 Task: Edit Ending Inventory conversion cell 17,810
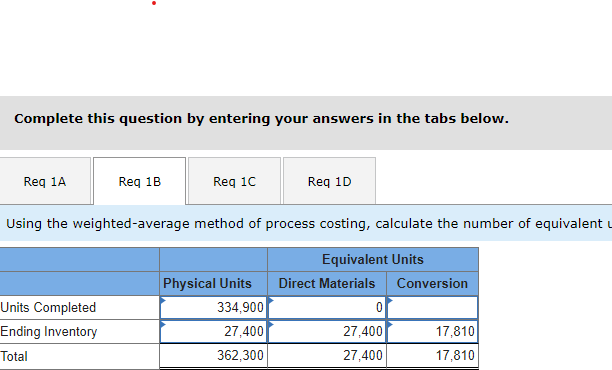(x=432, y=331)
